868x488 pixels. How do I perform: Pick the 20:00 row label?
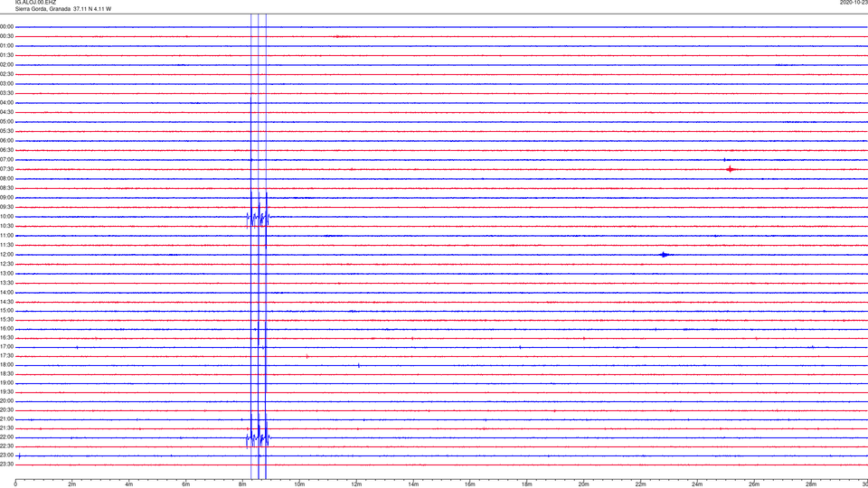6,401
